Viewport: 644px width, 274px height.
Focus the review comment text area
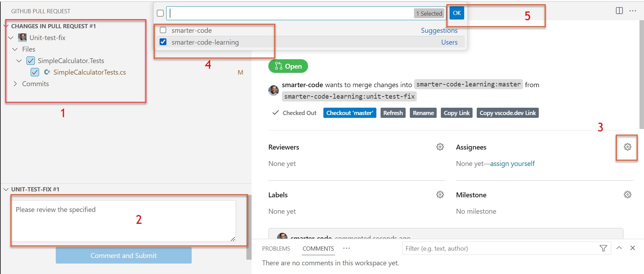[124, 221]
